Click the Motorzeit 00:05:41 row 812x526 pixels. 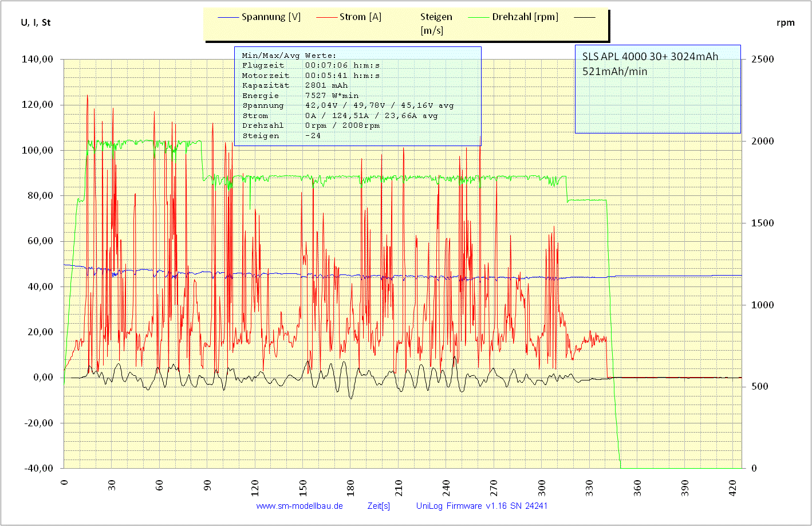[311, 76]
